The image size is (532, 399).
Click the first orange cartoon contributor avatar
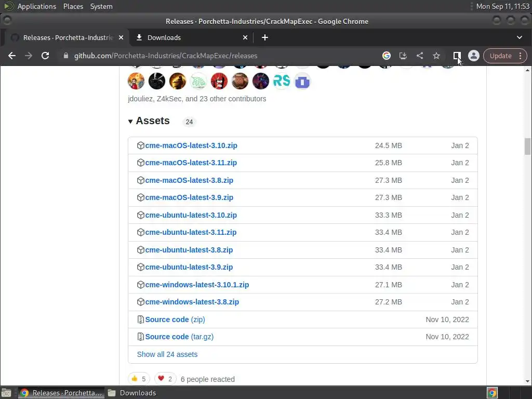point(136,81)
